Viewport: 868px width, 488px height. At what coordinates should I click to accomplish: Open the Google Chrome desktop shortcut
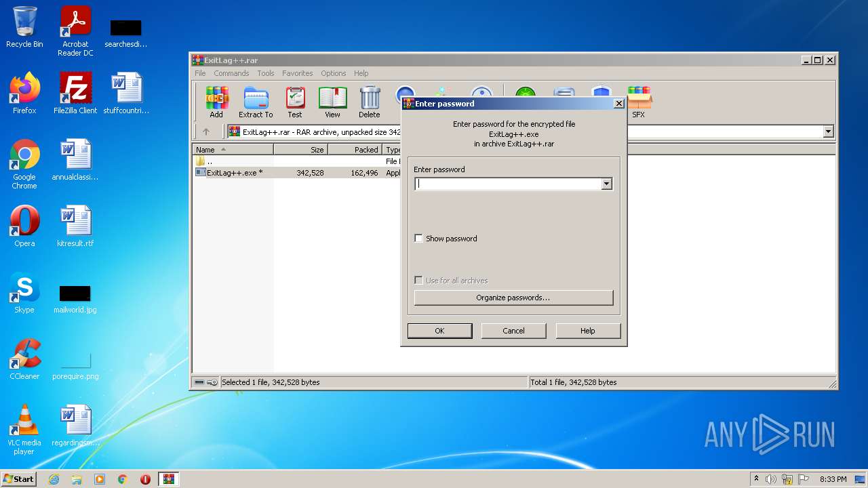click(x=24, y=164)
